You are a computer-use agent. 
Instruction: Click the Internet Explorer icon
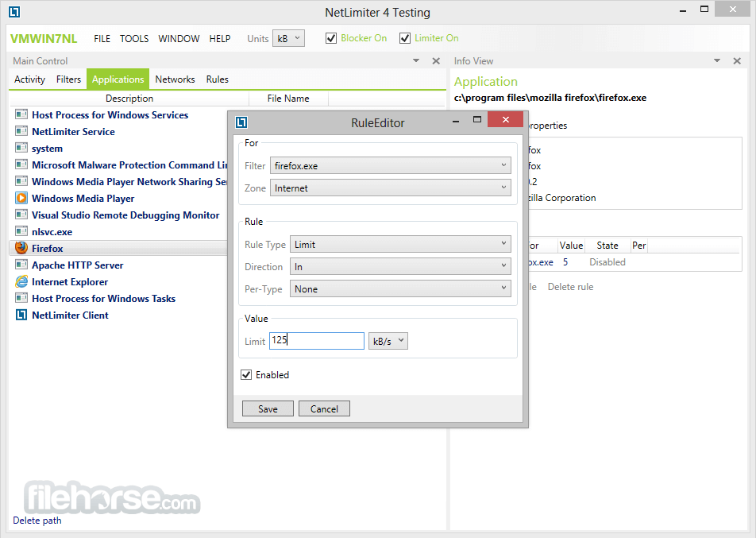(21, 281)
